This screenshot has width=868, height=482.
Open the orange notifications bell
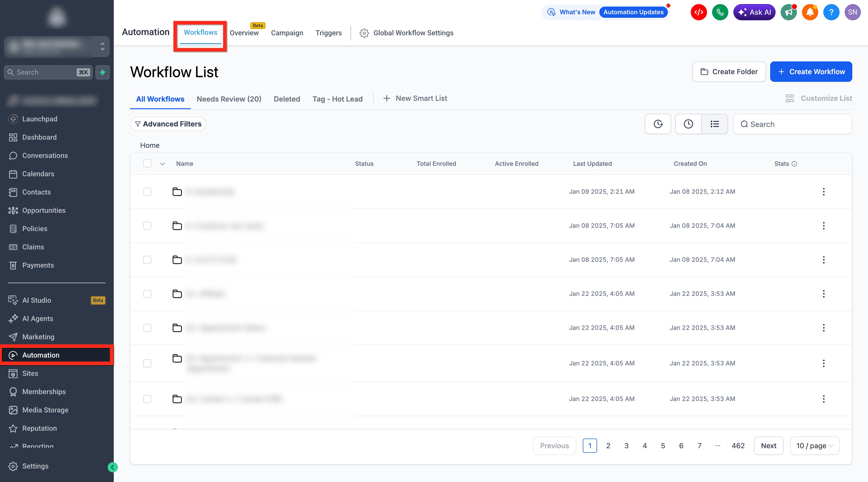[810, 12]
